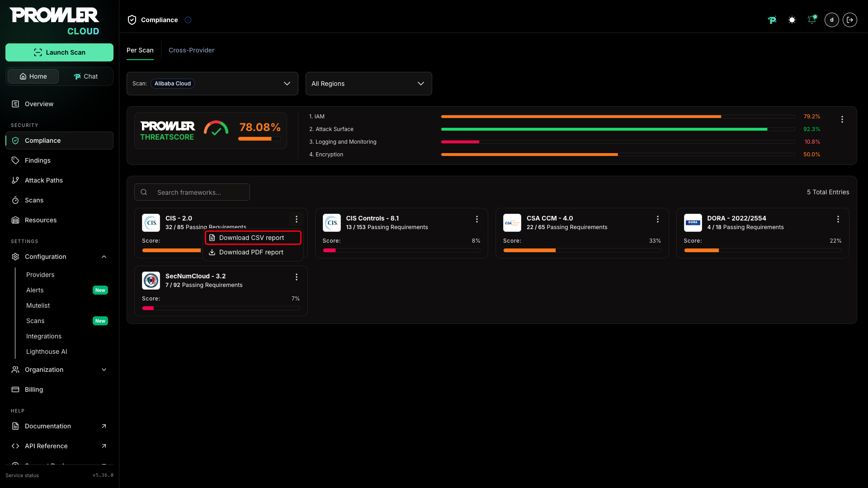Expand the Organization section
This screenshot has height=488, width=868.
tap(59, 370)
